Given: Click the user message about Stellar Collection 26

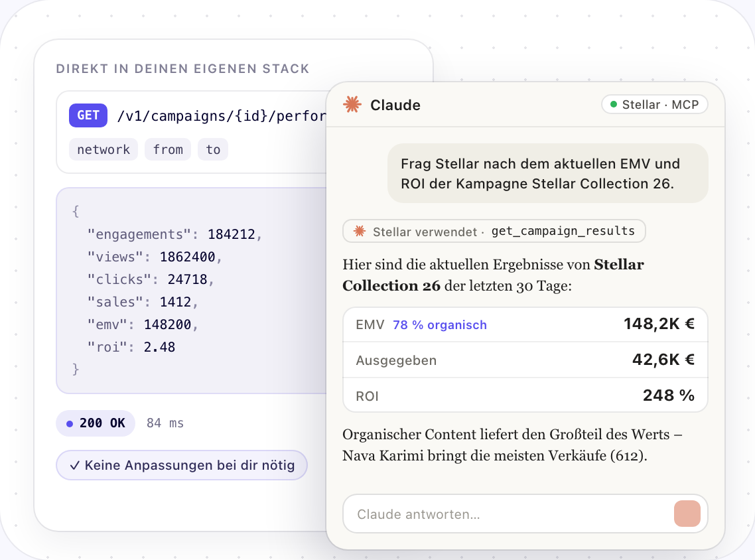Looking at the screenshot, I should coord(547,173).
